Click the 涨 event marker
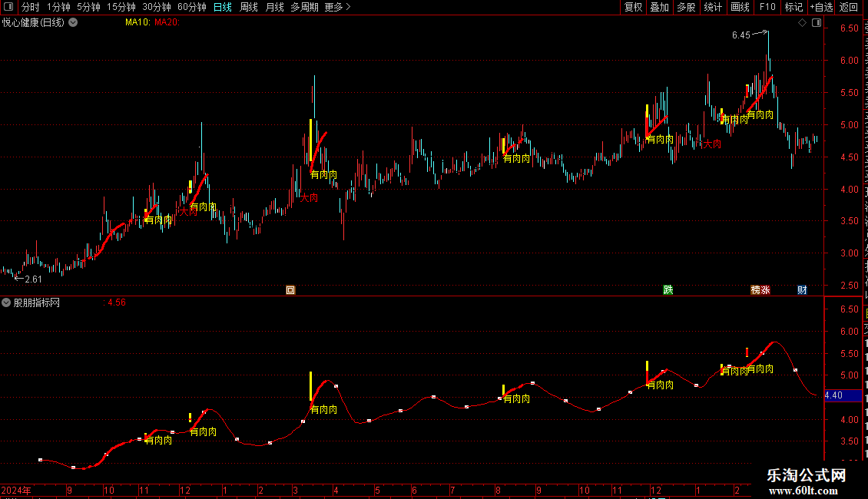This screenshot has width=868, height=499. (766, 290)
